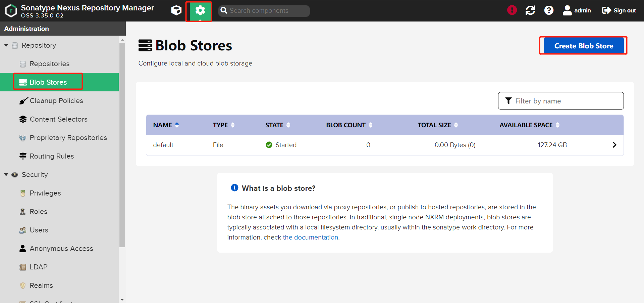Image resolution: width=644 pixels, height=303 pixels.
Task: Open Privileges in the sidebar
Action: [x=45, y=193]
